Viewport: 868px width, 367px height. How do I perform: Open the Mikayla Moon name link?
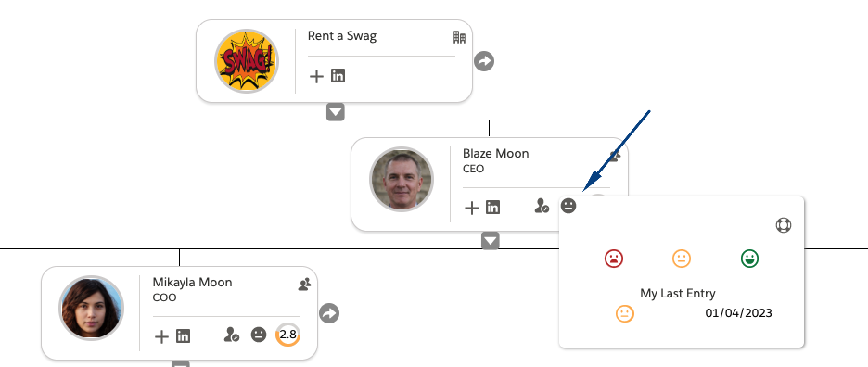[x=192, y=283]
